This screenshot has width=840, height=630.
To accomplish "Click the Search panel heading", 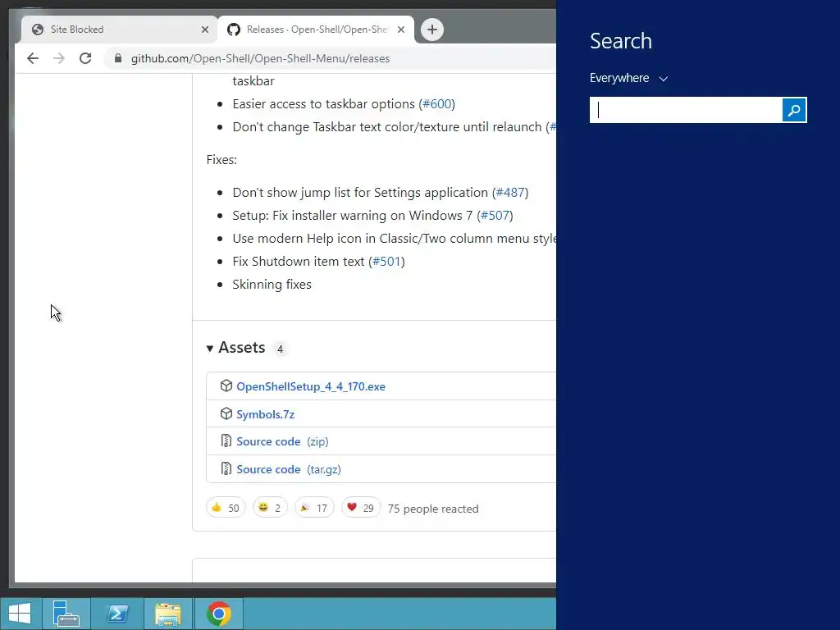I will [621, 41].
